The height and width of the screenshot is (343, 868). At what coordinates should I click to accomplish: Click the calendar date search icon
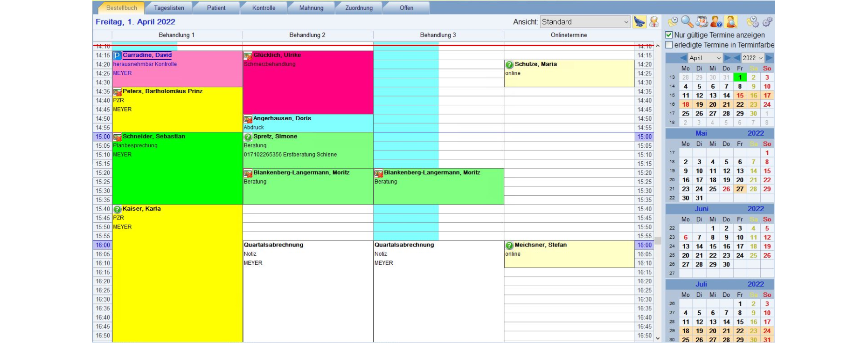pos(701,22)
